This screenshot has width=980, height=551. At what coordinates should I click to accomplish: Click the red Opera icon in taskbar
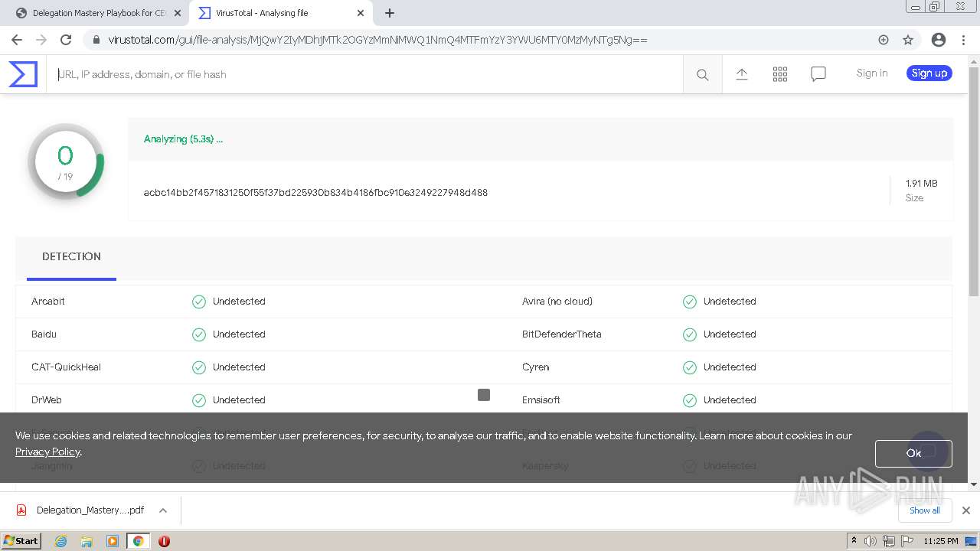pyautogui.click(x=164, y=541)
